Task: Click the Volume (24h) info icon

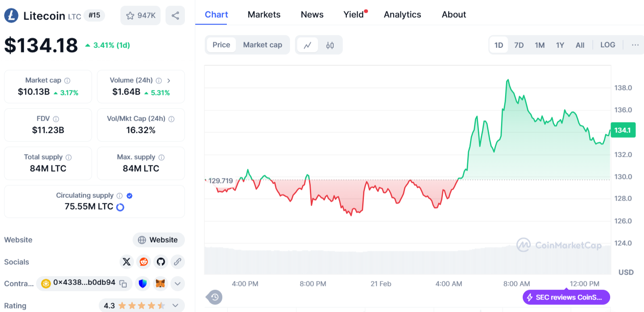Action: tap(159, 80)
